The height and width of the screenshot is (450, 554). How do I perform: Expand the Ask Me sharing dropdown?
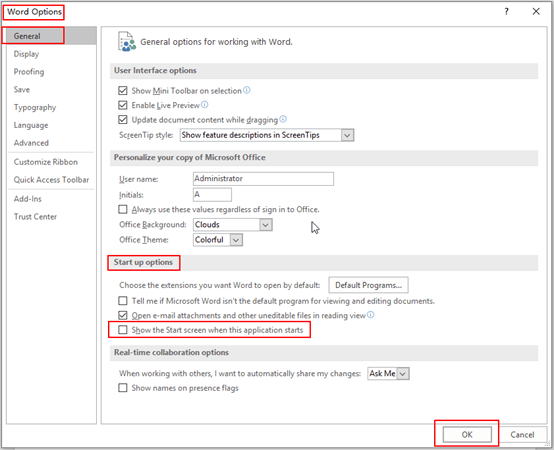(388, 373)
